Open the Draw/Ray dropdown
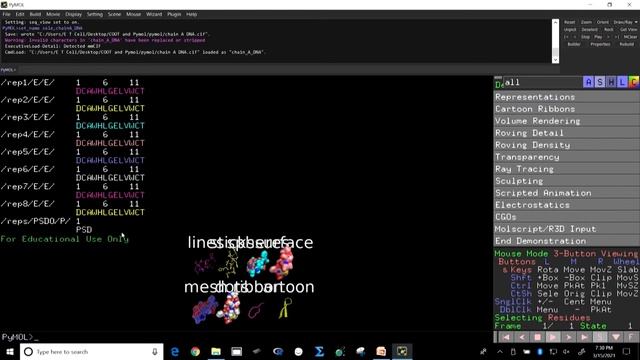Screen dimensions: 640x360 pos(625,22)
